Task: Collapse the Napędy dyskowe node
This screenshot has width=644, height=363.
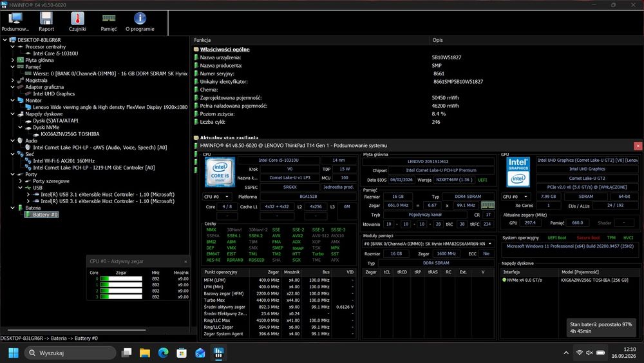Action: tap(13, 114)
